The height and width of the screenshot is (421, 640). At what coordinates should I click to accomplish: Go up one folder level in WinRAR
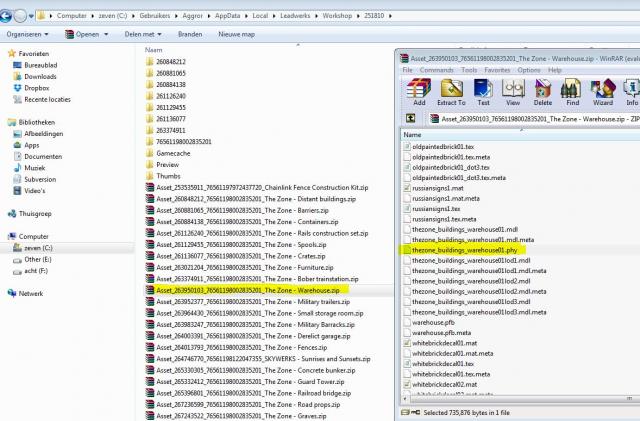click(x=410, y=118)
